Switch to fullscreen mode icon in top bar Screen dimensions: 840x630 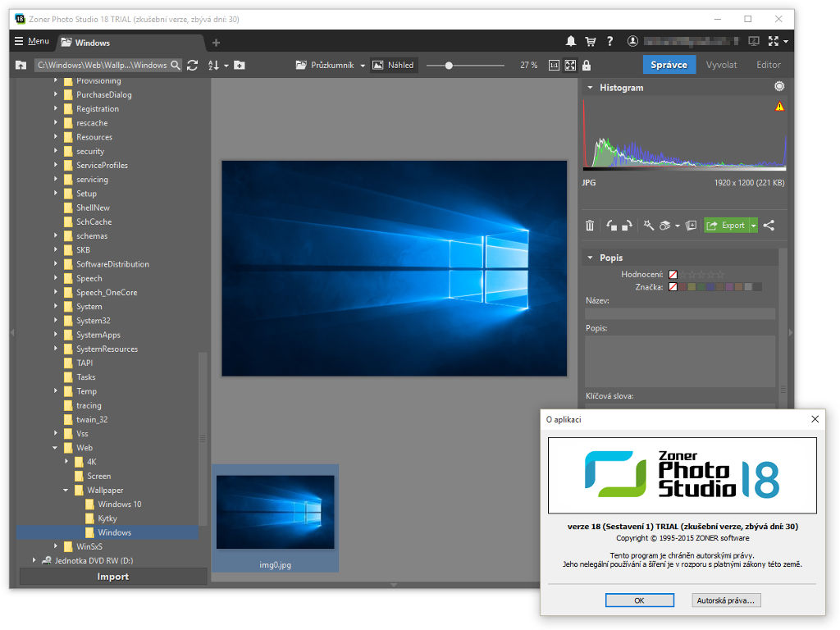[773, 41]
